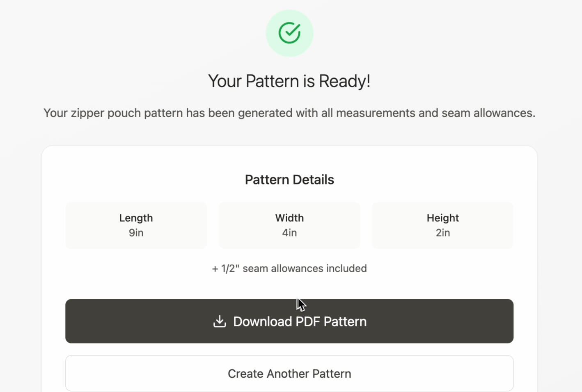Click the 9in length value
This screenshot has height=392, width=582.
coord(136,233)
